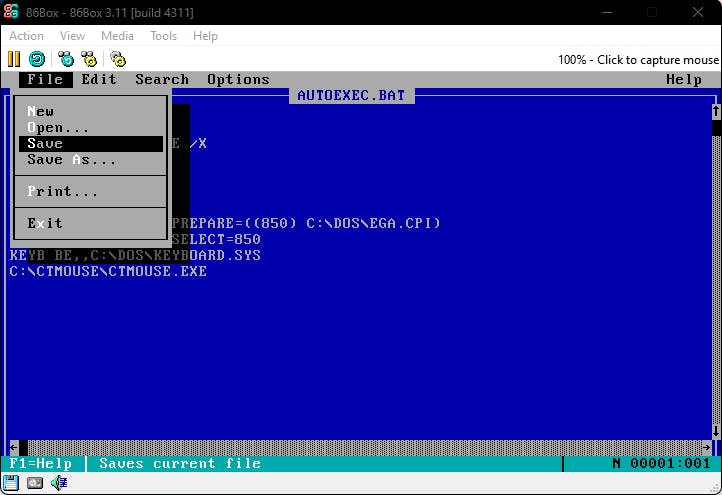Send Ctrl+Alt+Del via toolbar icon

(66, 59)
